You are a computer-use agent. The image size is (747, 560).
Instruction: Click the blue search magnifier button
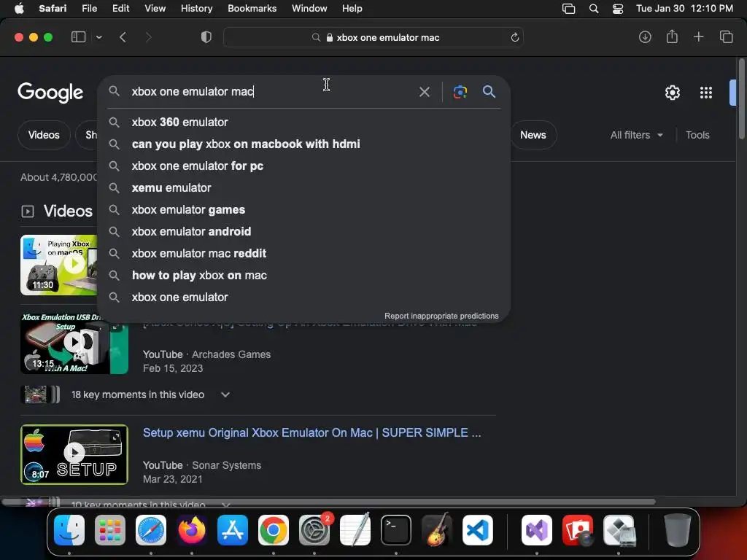coord(489,91)
